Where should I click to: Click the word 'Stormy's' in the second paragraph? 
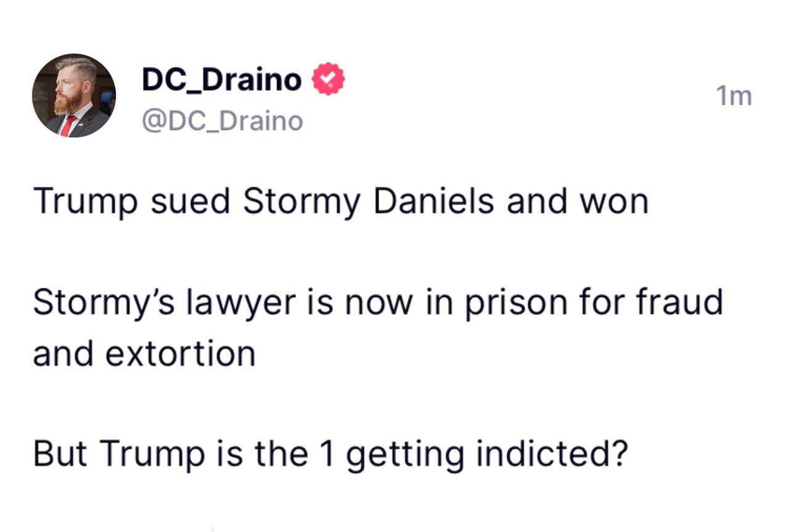pyautogui.click(x=104, y=303)
